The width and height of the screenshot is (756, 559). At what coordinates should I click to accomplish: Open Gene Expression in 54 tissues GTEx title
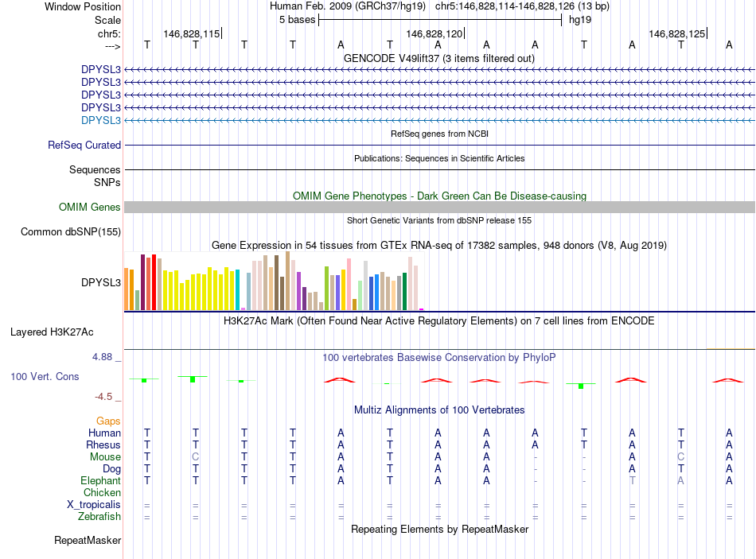pos(439,245)
